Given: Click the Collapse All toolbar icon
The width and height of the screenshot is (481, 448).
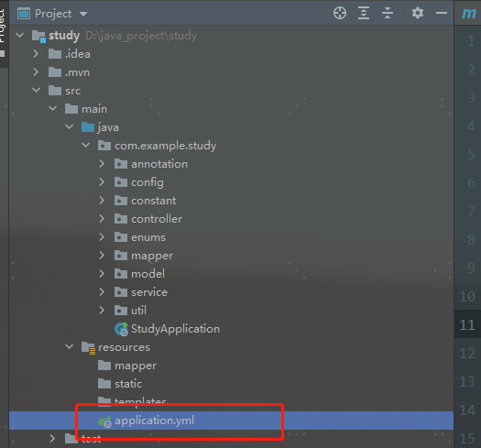Looking at the screenshot, I should (388, 13).
